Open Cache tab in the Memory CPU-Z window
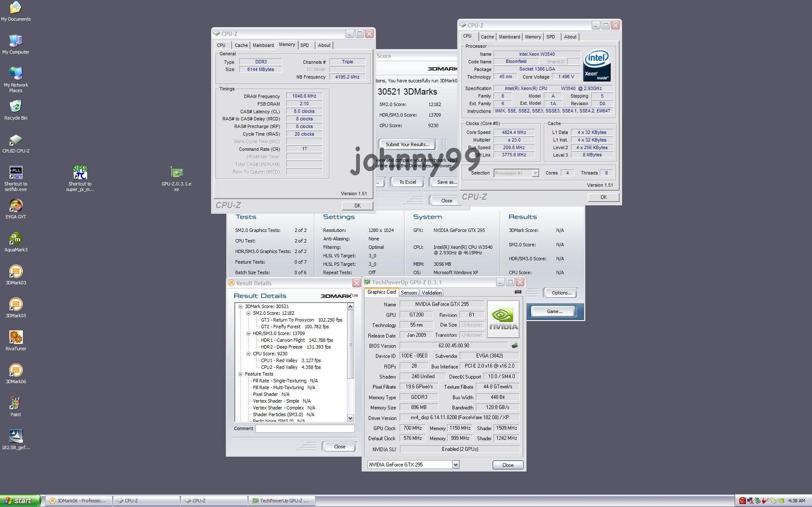The image size is (812, 507). (241, 45)
